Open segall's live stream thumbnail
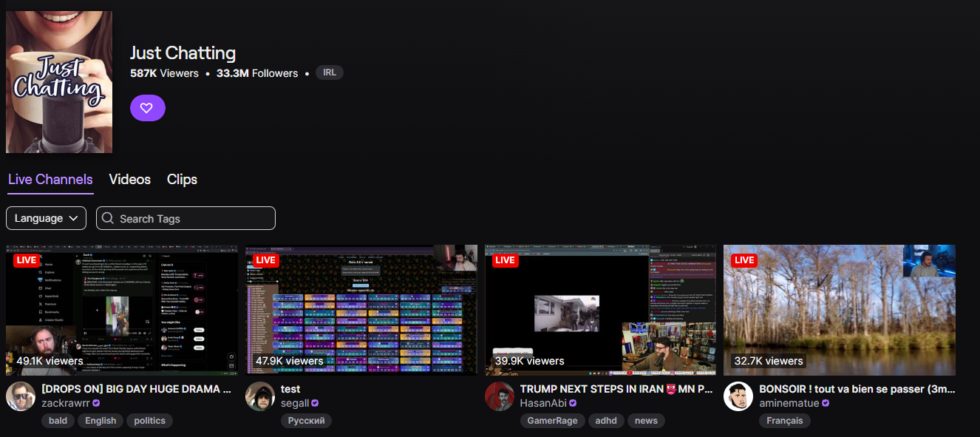Screen dimensions: 980x437 (361, 310)
